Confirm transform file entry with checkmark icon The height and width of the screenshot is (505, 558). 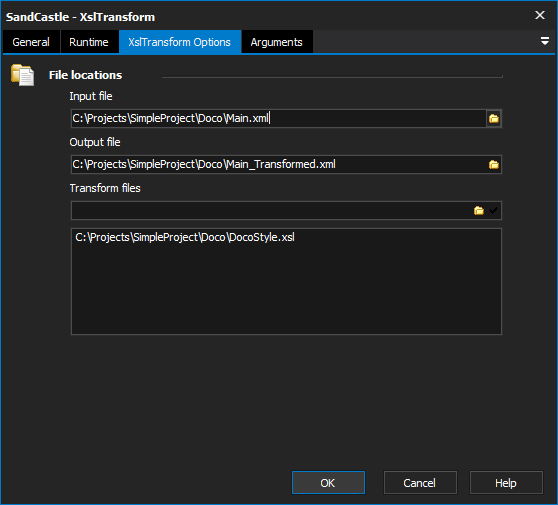(x=493, y=211)
